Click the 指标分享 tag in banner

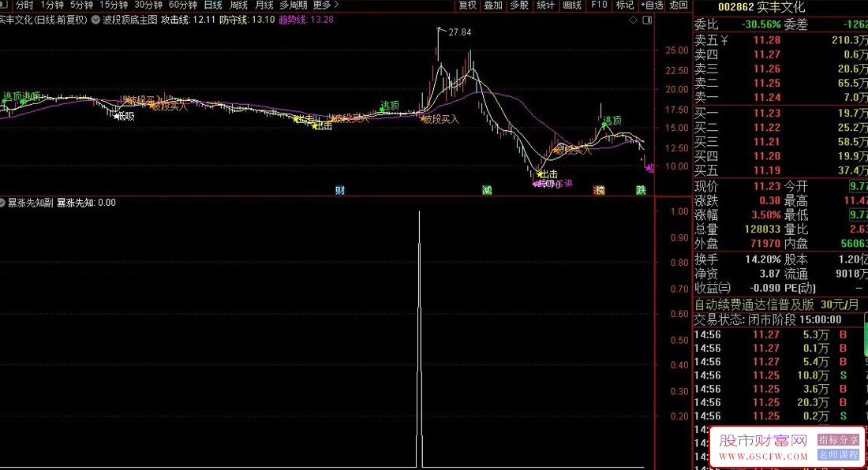point(837,439)
